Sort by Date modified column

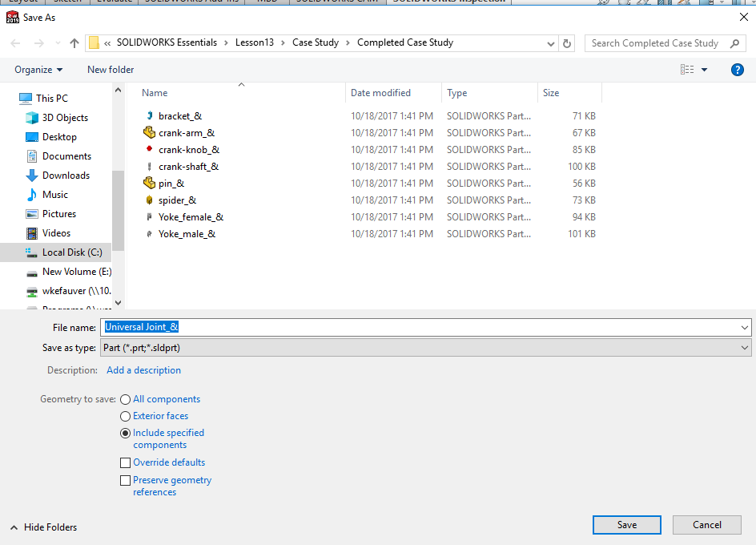[380, 93]
